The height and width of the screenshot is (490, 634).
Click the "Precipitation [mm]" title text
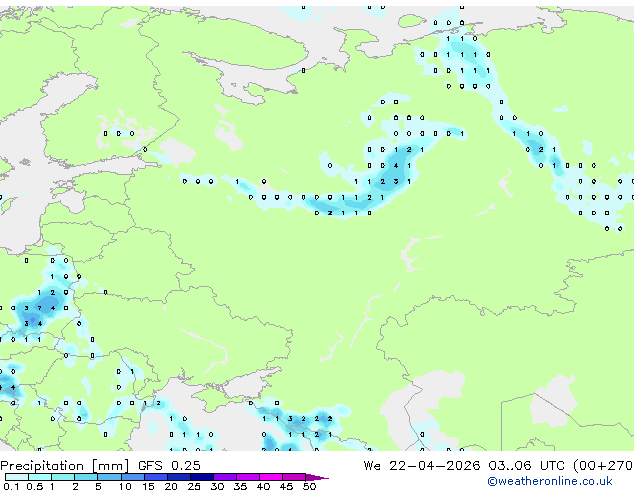[65, 466]
